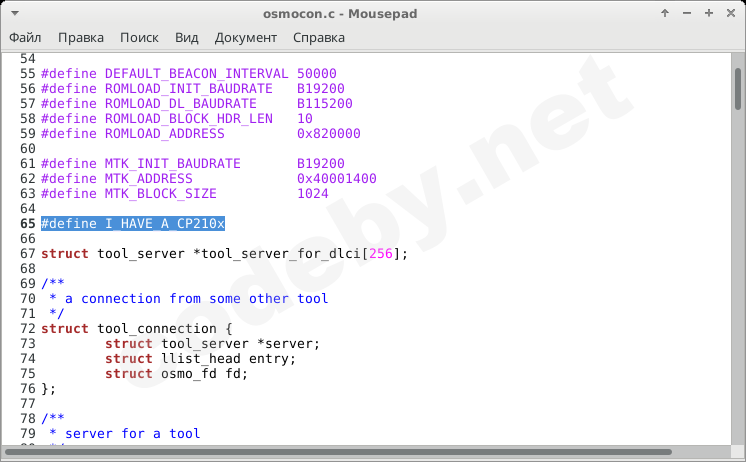Click '*tool_server_for_dlci' on line 67
Screen dimensions: 746x462
(277, 254)
